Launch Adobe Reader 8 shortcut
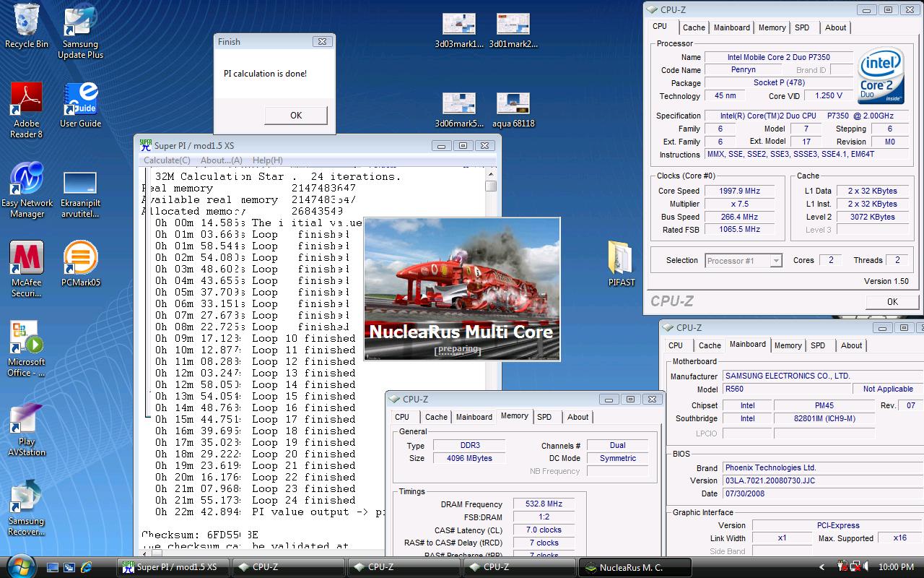Screen dimensions: 924x578 [x=27, y=110]
